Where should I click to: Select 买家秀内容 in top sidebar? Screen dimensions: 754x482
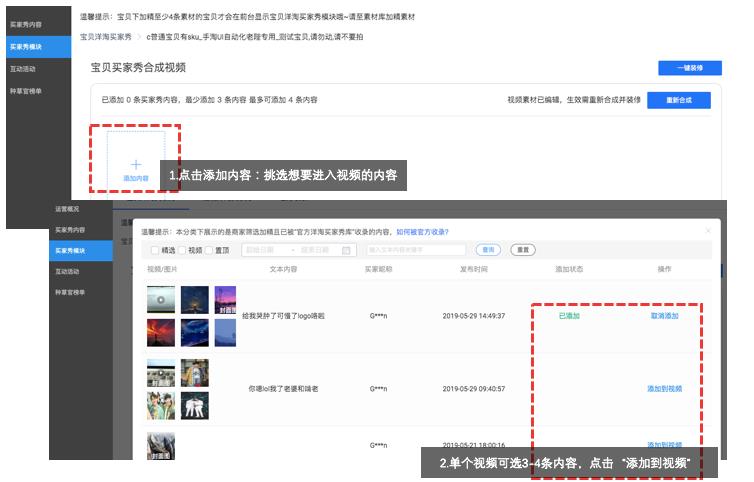point(27,24)
